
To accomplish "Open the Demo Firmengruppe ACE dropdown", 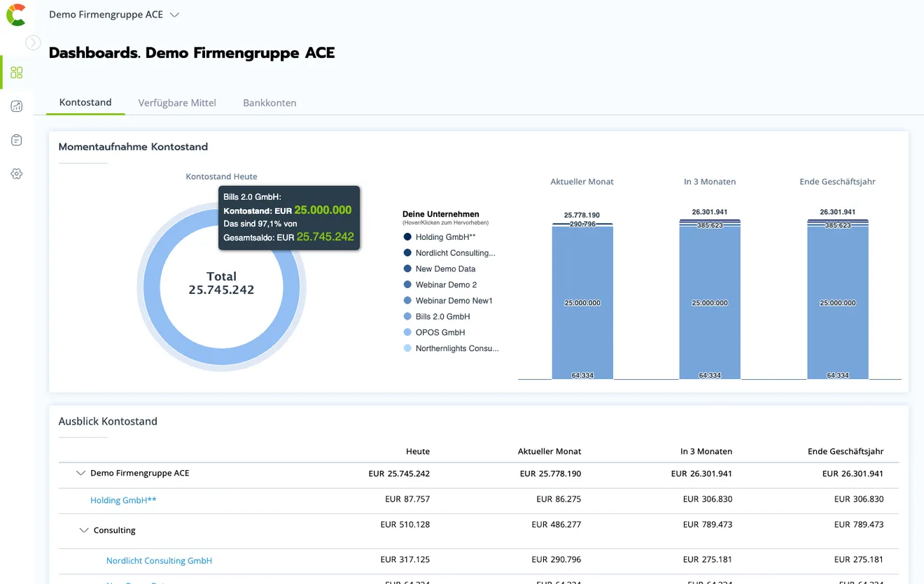I will pyautogui.click(x=114, y=15).
